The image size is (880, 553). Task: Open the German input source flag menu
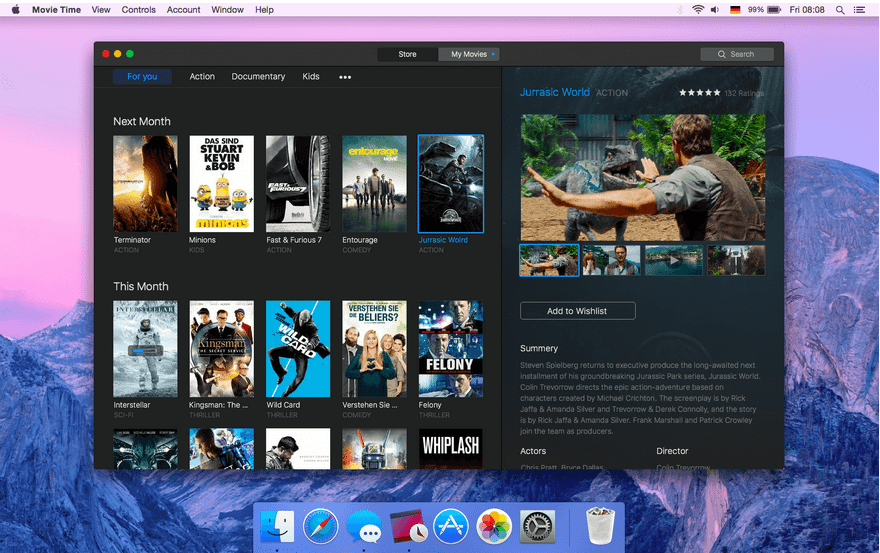pyautogui.click(x=735, y=10)
